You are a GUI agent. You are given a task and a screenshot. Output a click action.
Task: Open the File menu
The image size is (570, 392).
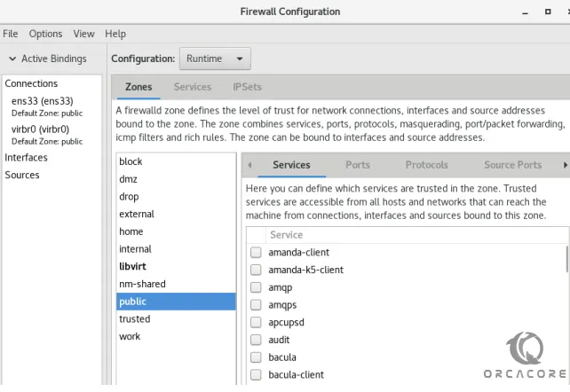coord(10,34)
